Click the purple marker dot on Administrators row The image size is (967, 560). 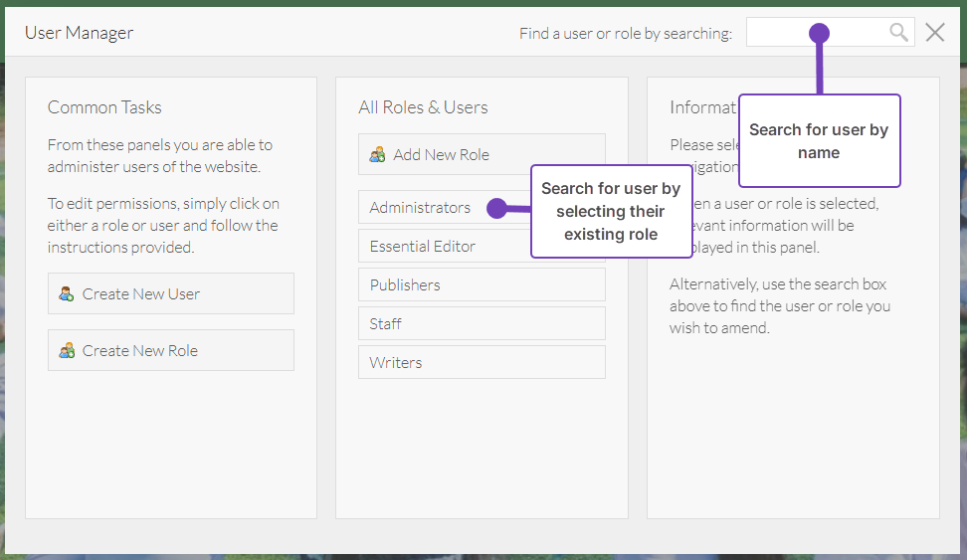point(494,208)
